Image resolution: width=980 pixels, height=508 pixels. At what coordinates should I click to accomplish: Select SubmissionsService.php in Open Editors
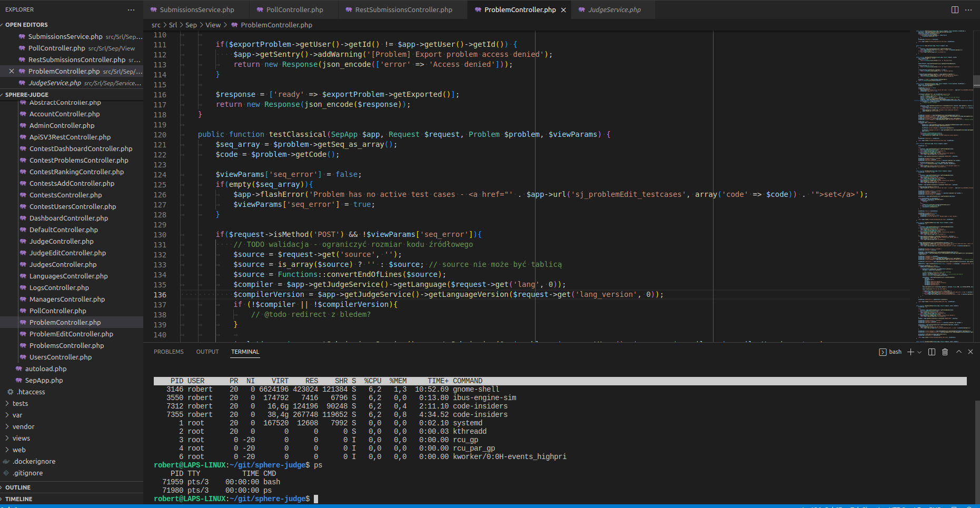(72, 36)
